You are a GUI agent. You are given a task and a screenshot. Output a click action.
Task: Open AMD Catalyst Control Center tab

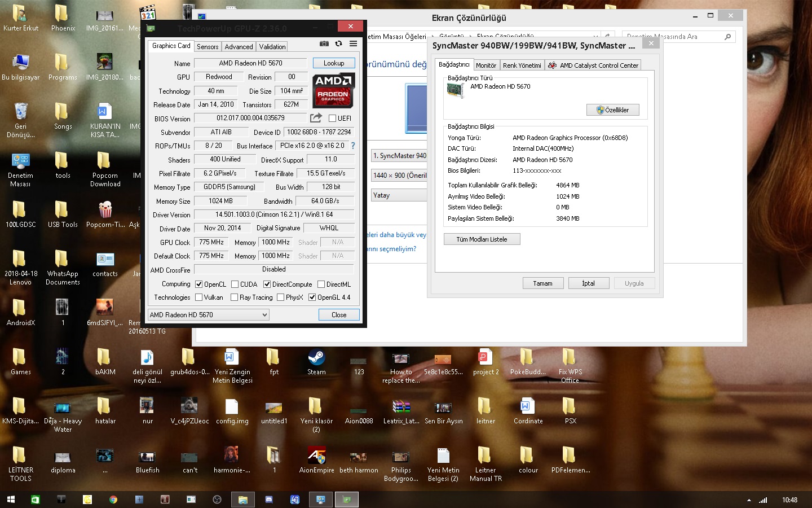(593, 65)
